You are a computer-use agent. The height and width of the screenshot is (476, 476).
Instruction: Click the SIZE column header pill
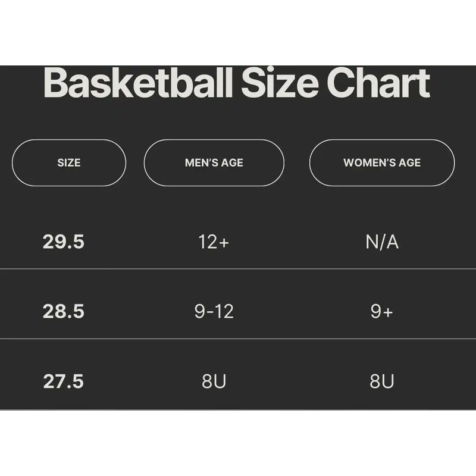69,163
